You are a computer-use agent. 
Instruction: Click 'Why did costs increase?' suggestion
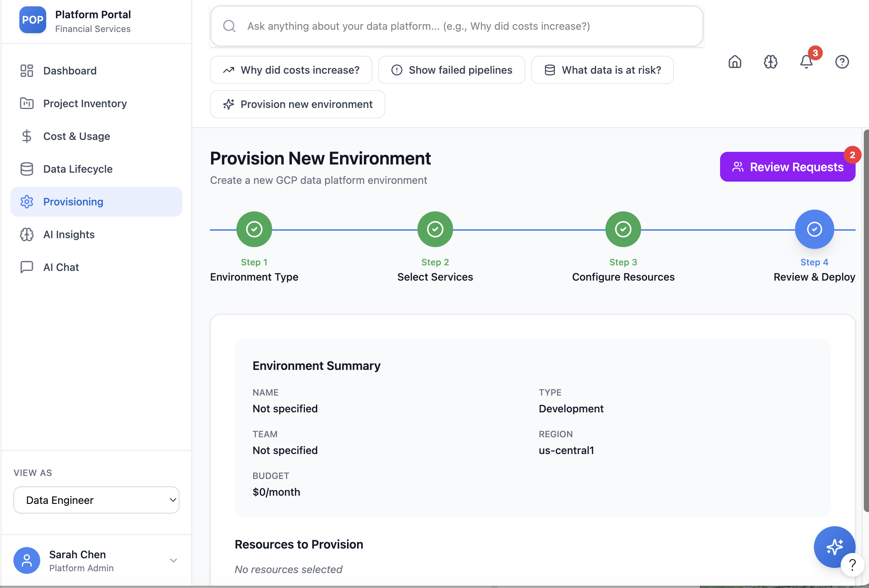click(291, 70)
